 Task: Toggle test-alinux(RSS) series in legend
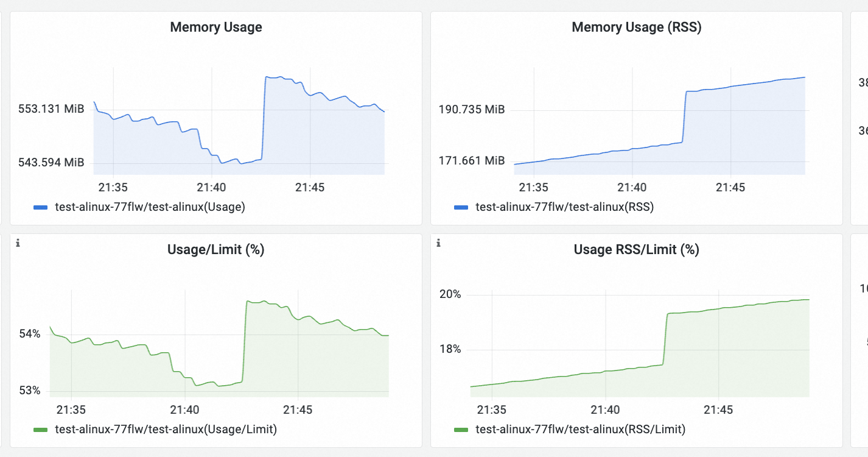tap(565, 207)
